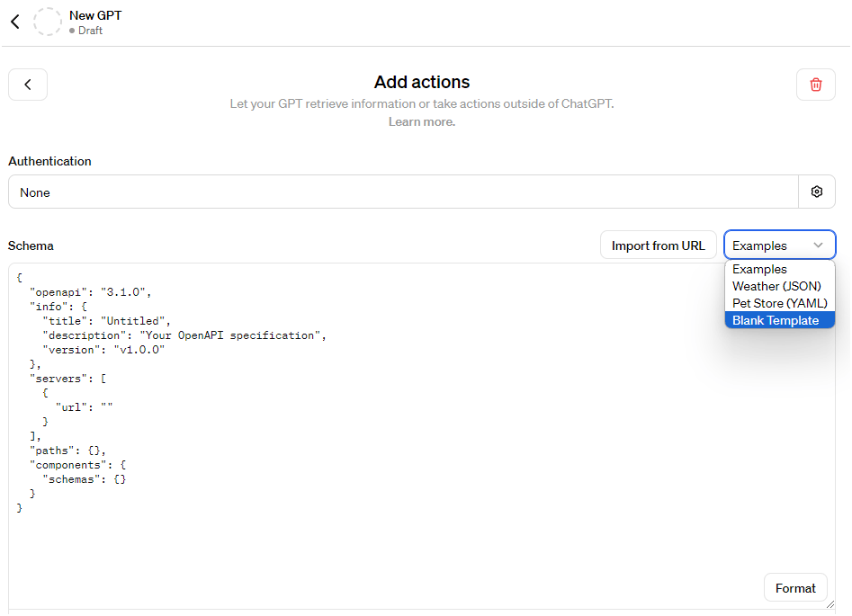Choose Blank Template from examples list
This screenshot has width=852, height=616.
pyautogui.click(x=775, y=320)
